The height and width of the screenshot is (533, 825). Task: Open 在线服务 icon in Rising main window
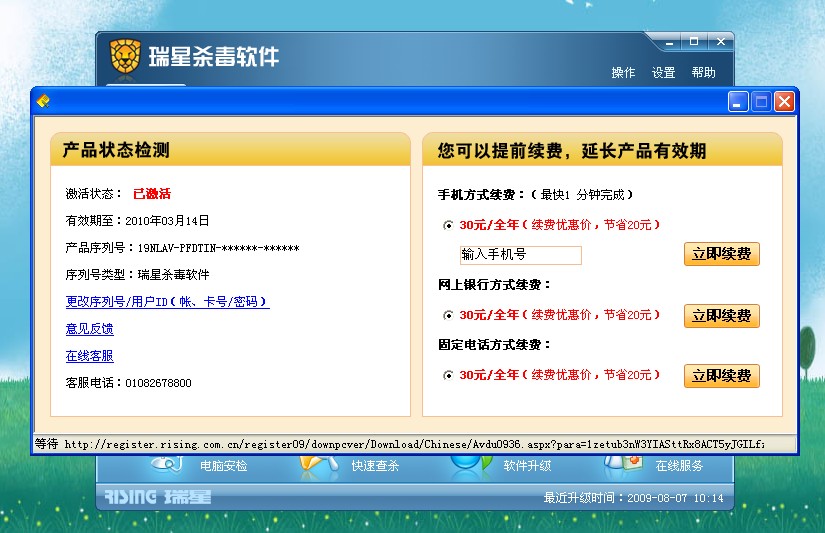click(x=623, y=464)
